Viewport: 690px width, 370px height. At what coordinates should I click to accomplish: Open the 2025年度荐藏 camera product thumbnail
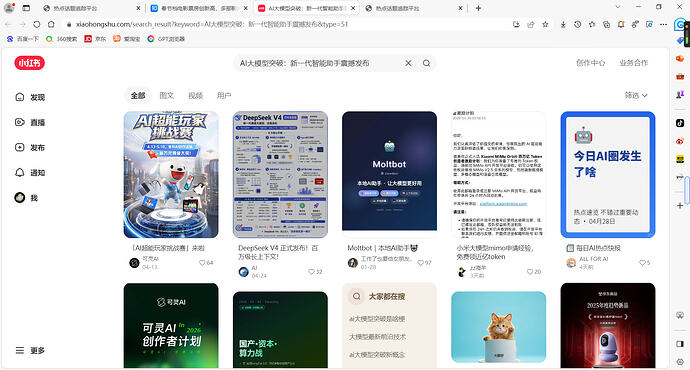coord(608,325)
